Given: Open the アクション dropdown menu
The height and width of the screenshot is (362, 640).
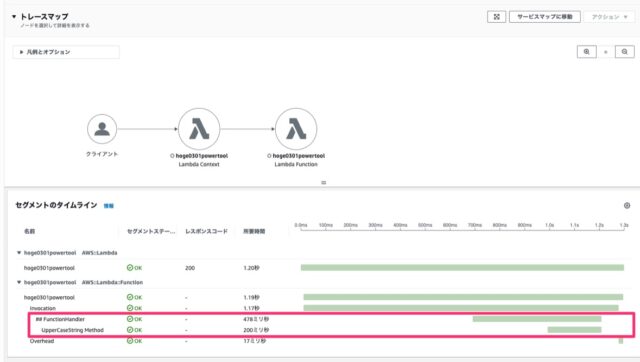Looking at the screenshot, I should 609,17.
